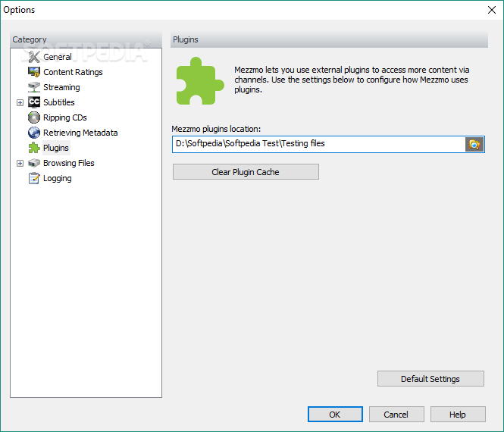Select the General category
The height and width of the screenshot is (432, 504).
coord(57,57)
